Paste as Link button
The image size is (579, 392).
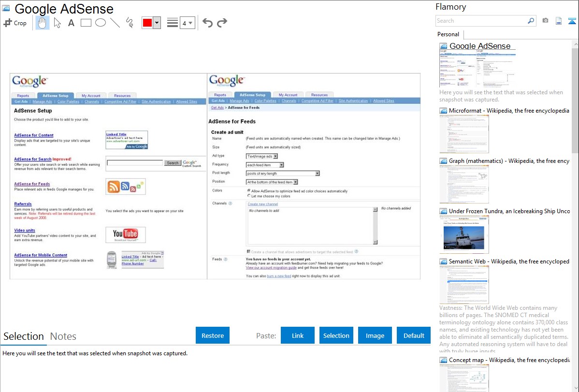[x=298, y=335]
